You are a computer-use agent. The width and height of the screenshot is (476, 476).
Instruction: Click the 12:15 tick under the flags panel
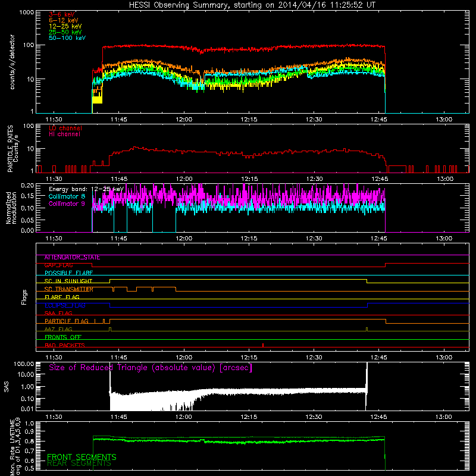[x=249, y=358]
